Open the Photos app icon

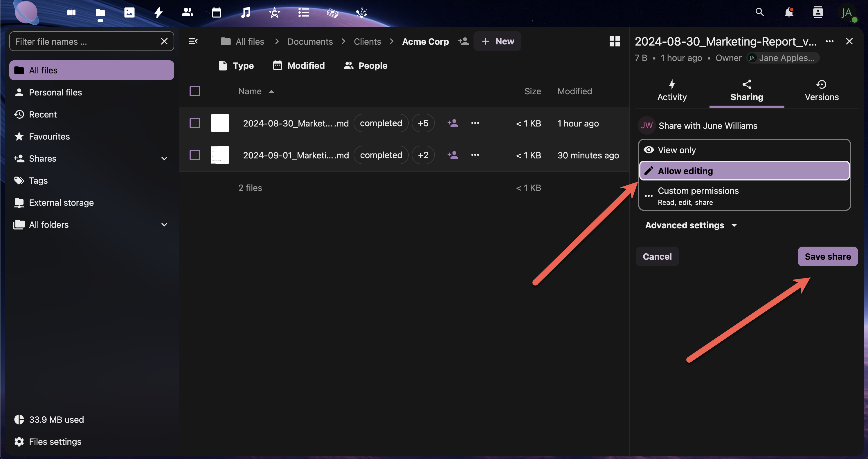[129, 13]
